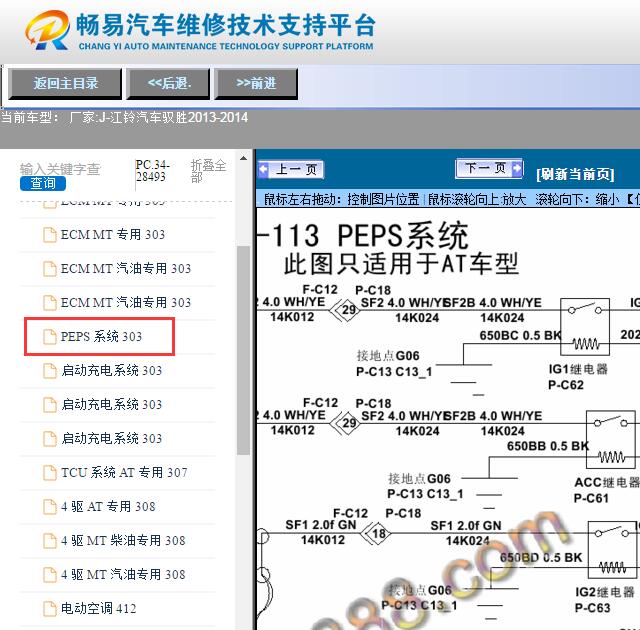
Task: Click the 此图只适用于AT车型 note
Action: [x=401, y=264]
